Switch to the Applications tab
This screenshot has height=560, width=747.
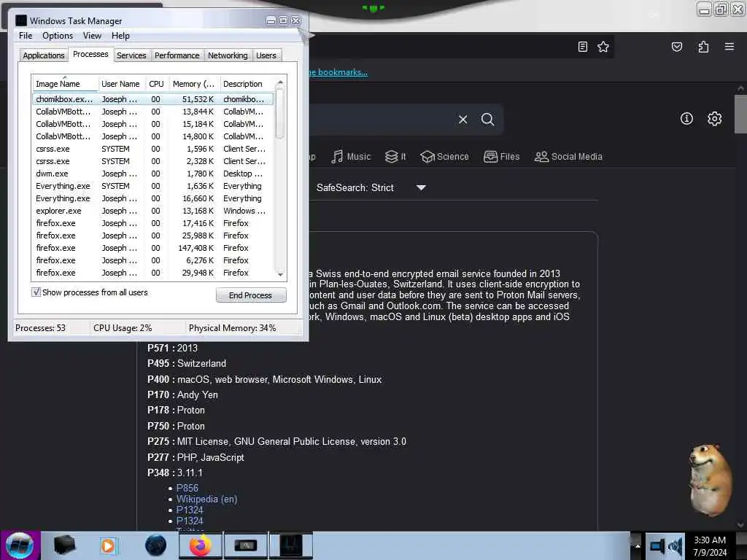coord(44,55)
